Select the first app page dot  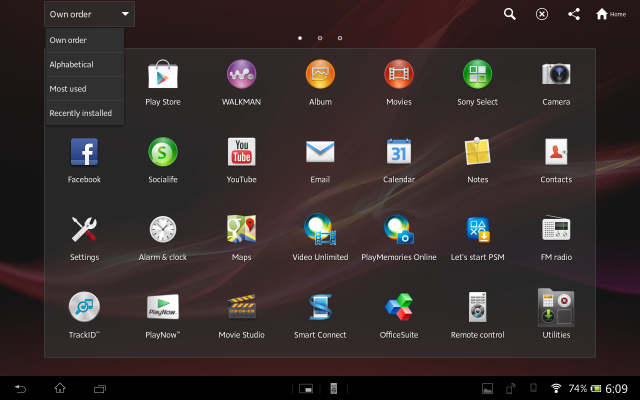click(x=300, y=38)
